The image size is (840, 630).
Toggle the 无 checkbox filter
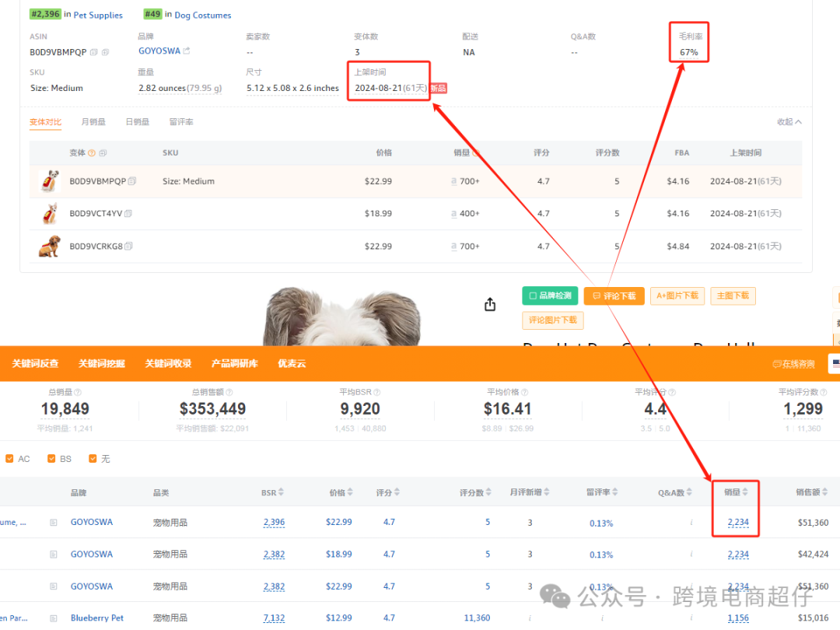pos(93,459)
